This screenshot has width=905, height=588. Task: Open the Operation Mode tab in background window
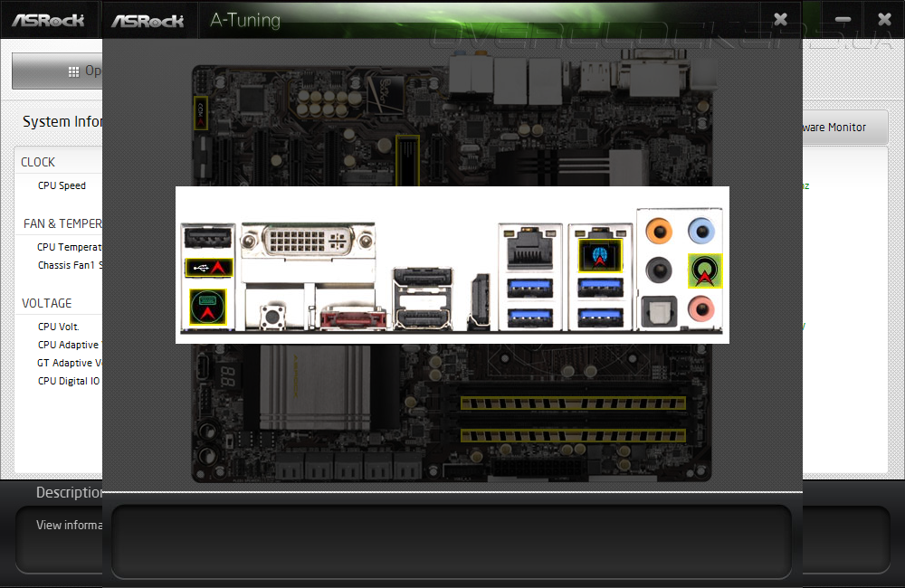[x=56, y=71]
